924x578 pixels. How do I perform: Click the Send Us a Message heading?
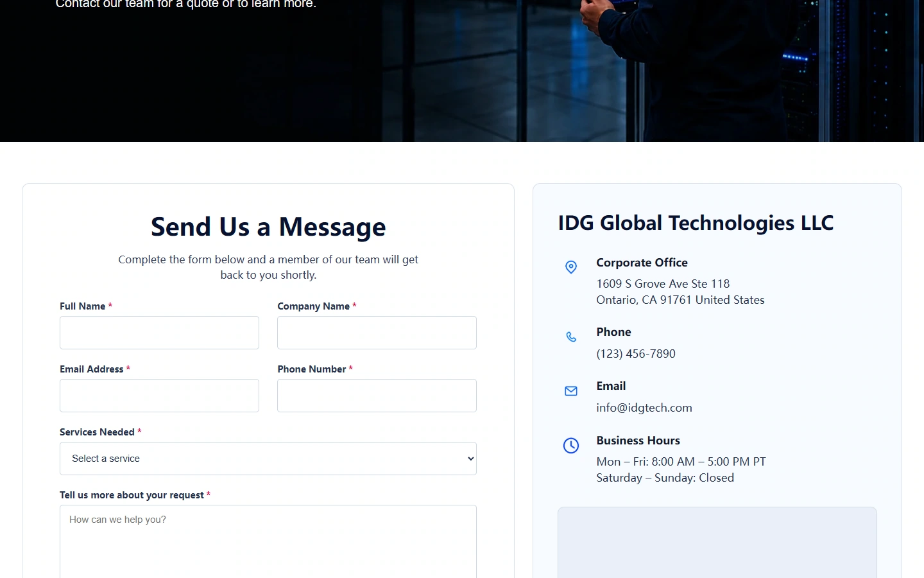point(268,227)
